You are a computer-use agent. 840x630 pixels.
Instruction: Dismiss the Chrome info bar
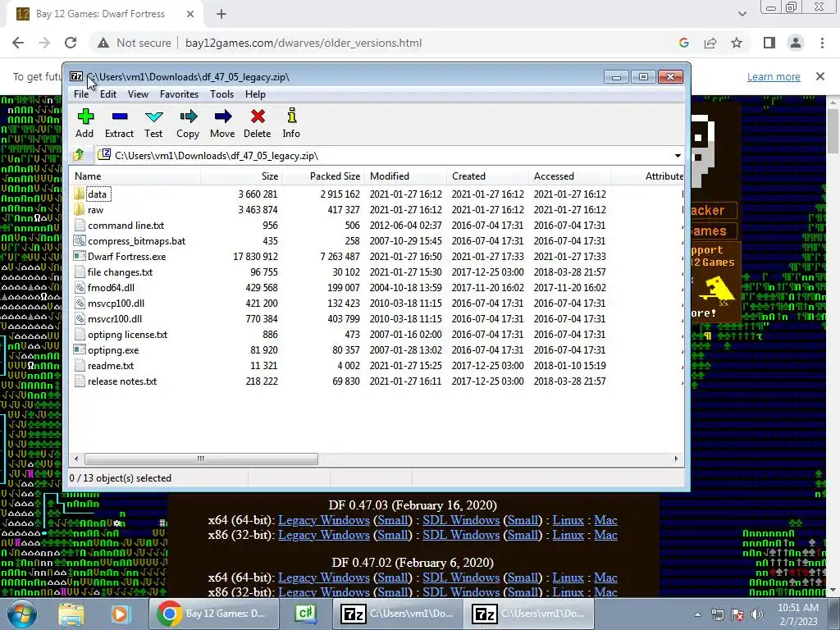point(820,76)
